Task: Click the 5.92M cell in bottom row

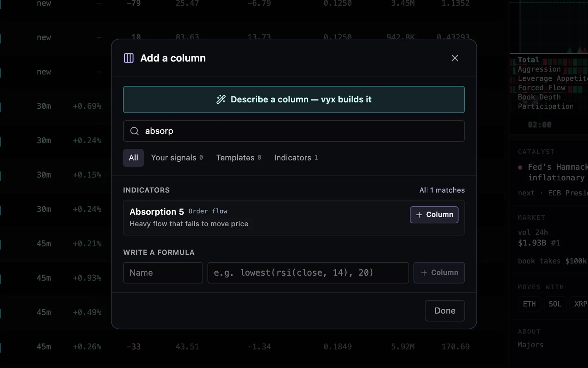Action: point(403,347)
